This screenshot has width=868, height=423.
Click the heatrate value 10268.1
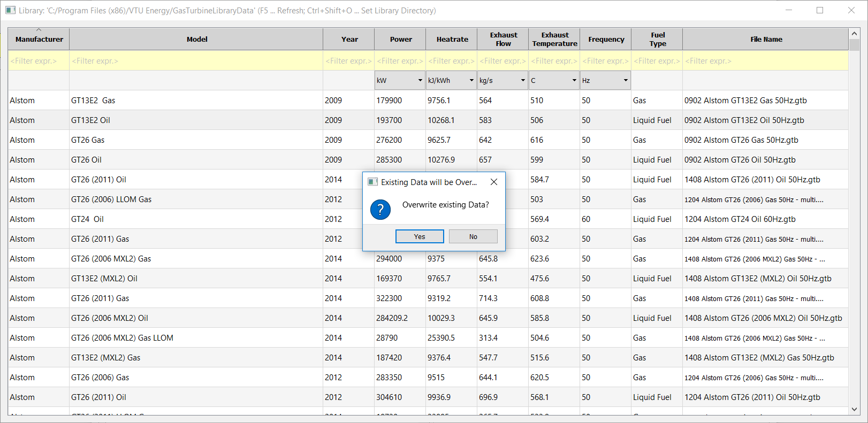click(440, 120)
